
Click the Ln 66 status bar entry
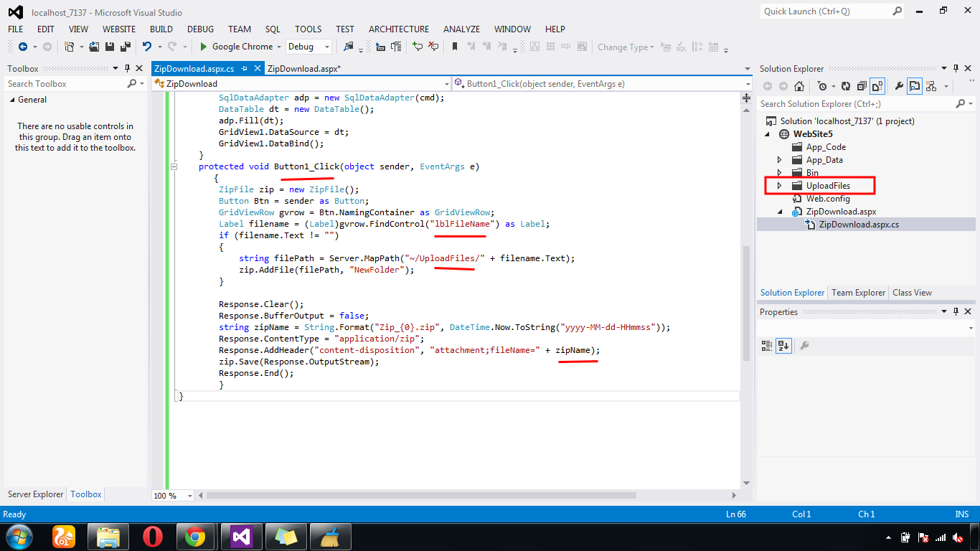pyautogui.click(x=736, y=514)
